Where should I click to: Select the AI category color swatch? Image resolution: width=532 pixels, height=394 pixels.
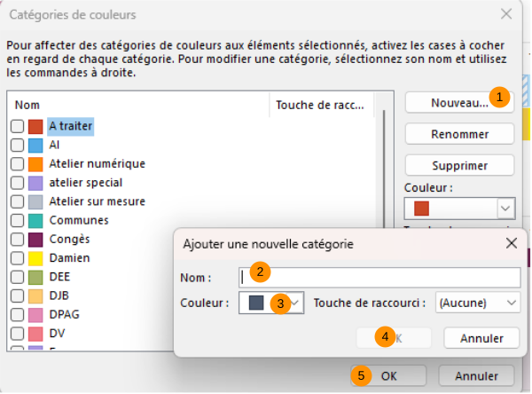35,146
